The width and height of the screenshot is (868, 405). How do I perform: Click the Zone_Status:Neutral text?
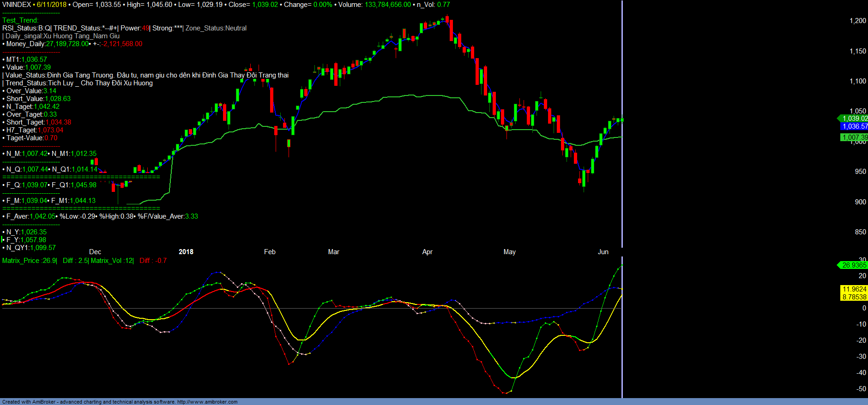216,28
